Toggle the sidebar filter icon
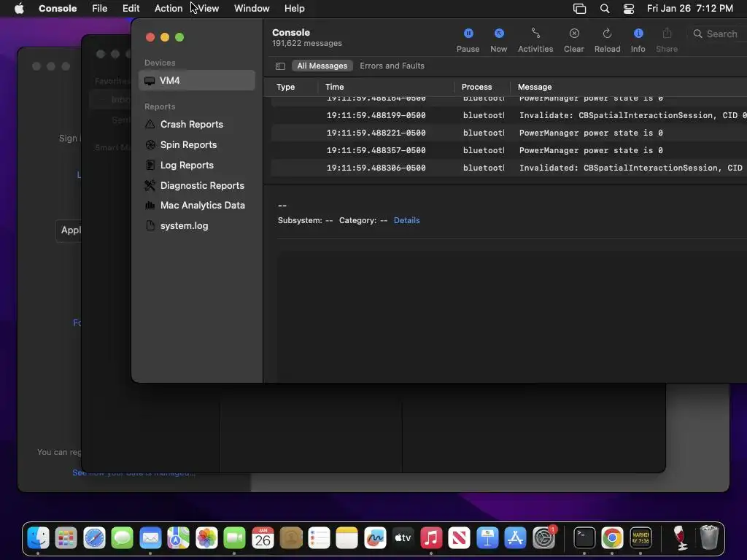 click(x=280, y=66)
